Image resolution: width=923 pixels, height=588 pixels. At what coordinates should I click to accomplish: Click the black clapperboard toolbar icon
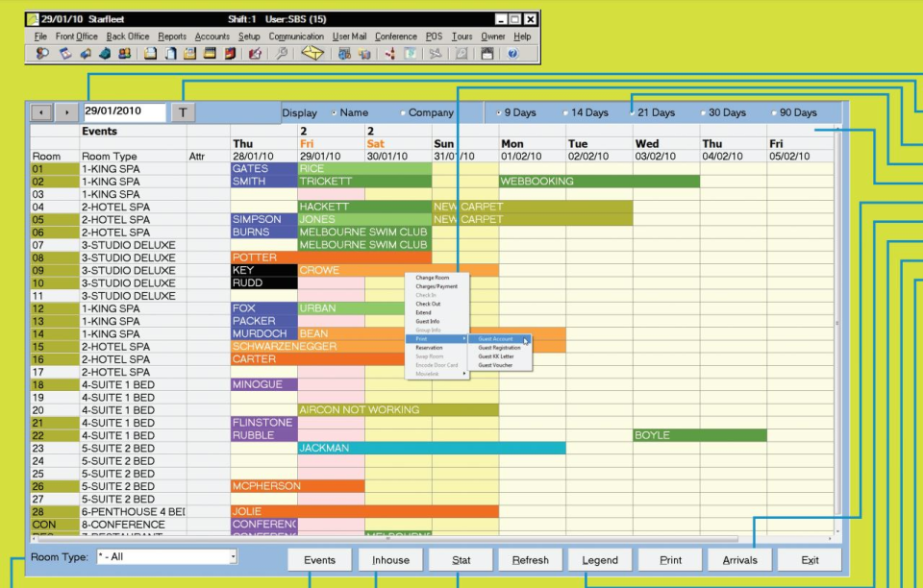click(x=486, y=54)
